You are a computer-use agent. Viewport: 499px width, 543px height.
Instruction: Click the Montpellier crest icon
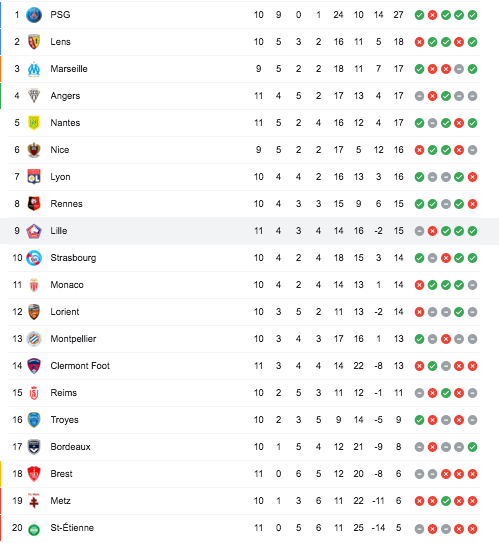(x=34, y=339)
